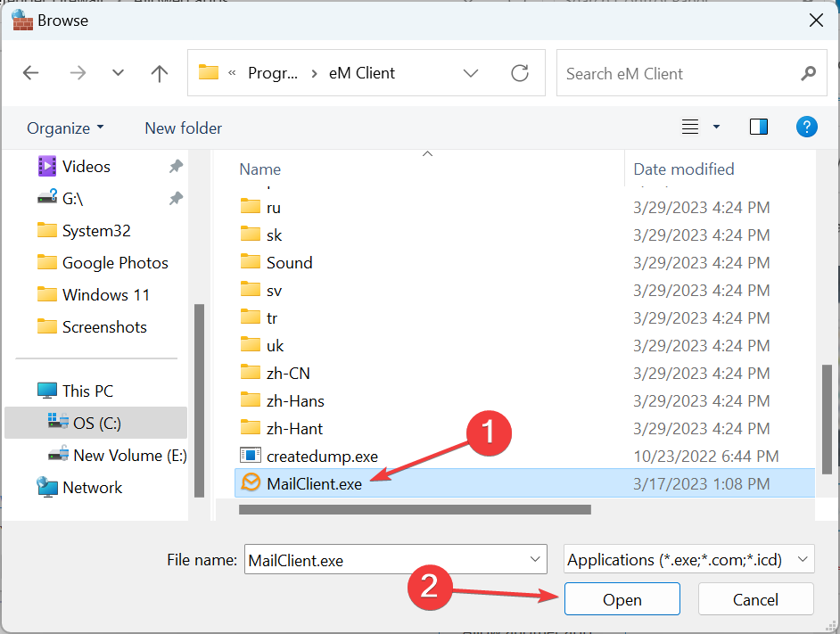Image resolution: width=840 pixels, height=634 pixels.
Task: Click the OS (C:) drive icon
Action: point(58,421)
